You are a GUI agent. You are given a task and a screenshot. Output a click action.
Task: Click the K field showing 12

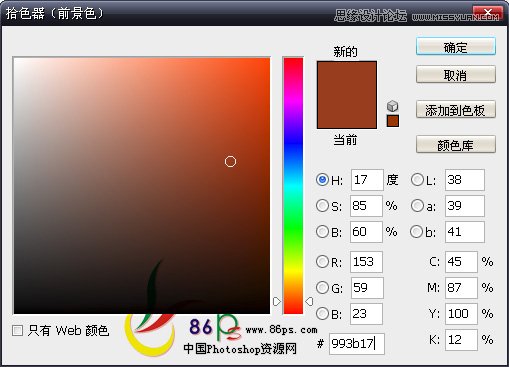[x=461, y=340]
